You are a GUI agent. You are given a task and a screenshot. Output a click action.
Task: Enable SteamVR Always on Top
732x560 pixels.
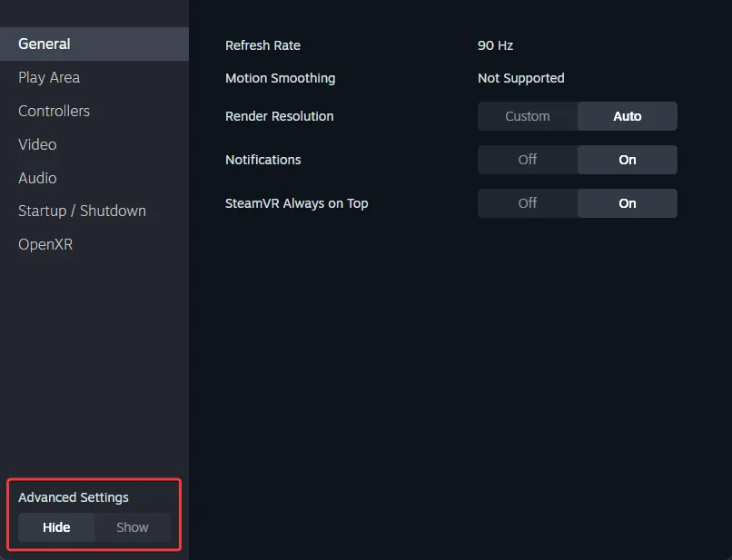point(628,203)
